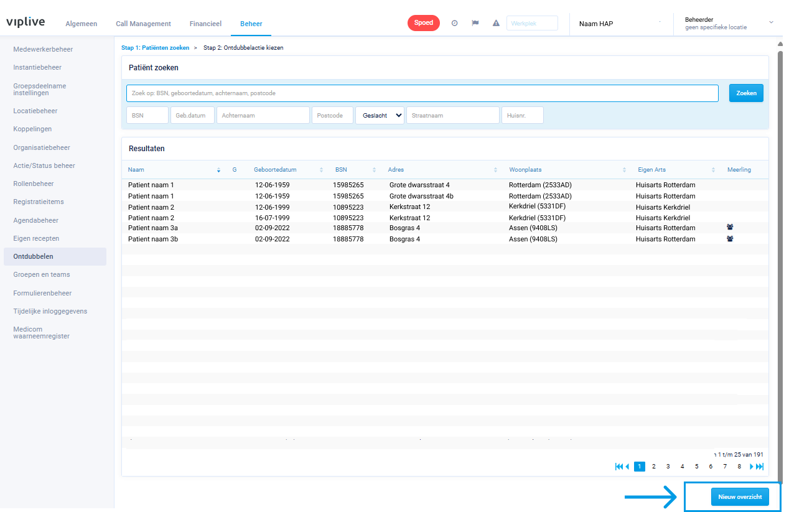Open the Geslacht dropdown

pyautogui.click(x=380, y=115)
